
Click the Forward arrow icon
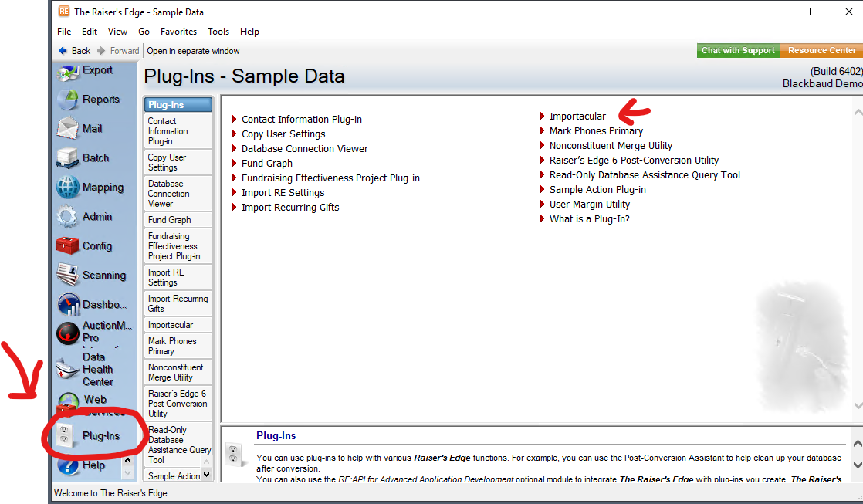tap(101, 51)
